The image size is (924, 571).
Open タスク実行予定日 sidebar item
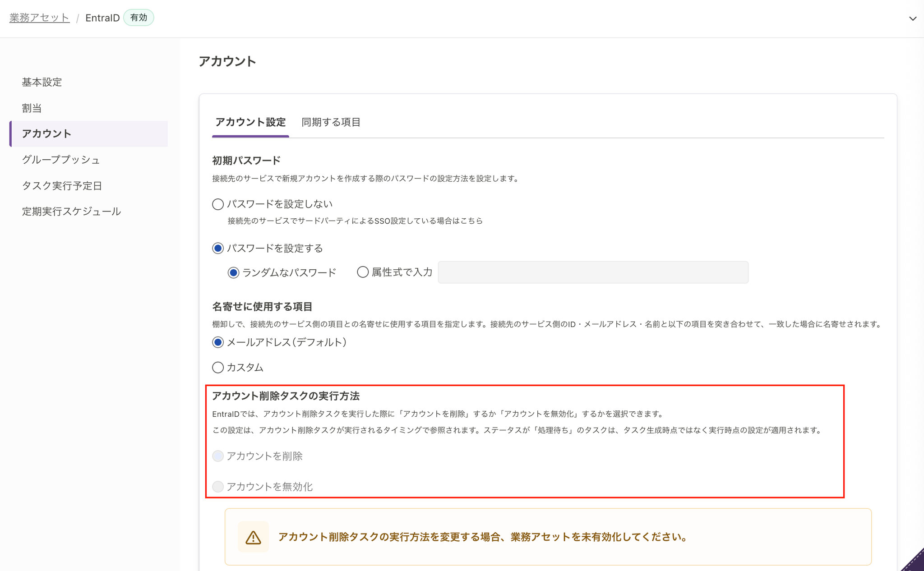(x=62, y=186)
